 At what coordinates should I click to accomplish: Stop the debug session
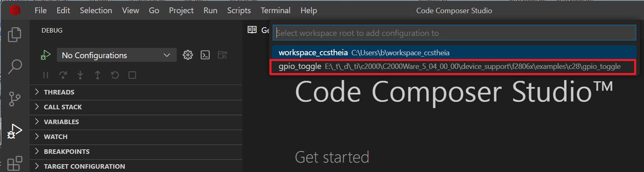pyautogui.click(x=132, y=75)
